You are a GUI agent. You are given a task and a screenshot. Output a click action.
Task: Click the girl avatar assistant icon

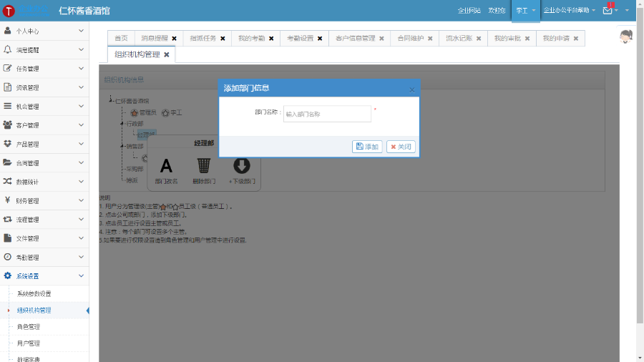click(x=626, y=36)
